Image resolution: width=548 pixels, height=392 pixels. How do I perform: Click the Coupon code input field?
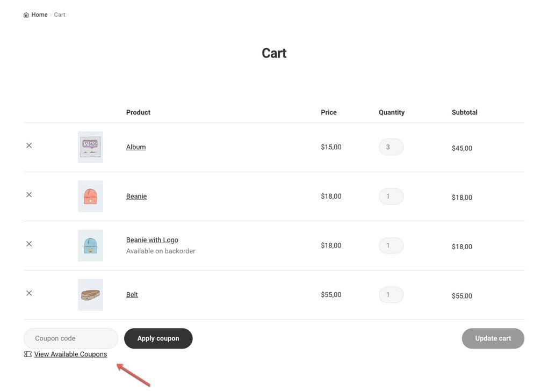coord(70,339)
